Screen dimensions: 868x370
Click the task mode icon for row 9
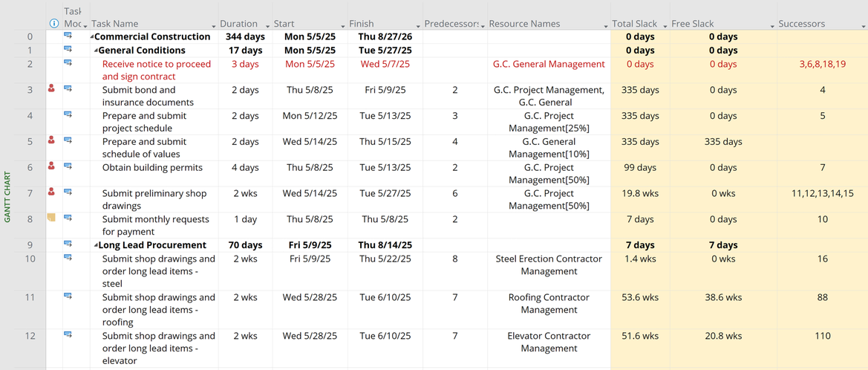pyautogui.click(x=68, y=243)
